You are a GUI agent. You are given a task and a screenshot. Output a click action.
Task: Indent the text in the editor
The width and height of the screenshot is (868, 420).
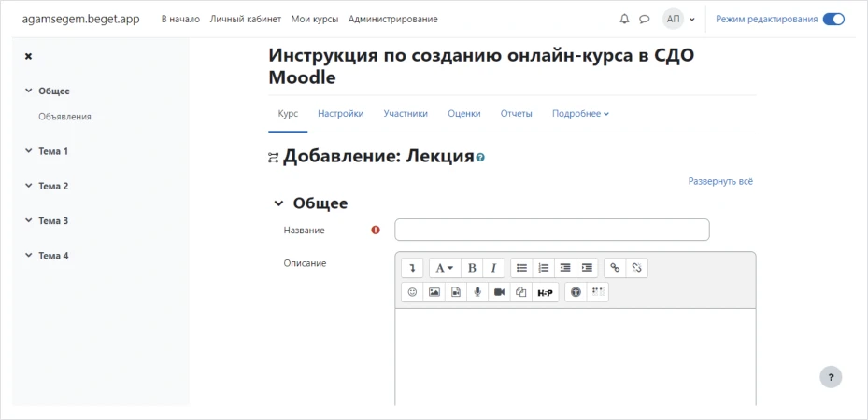[587, 268]
